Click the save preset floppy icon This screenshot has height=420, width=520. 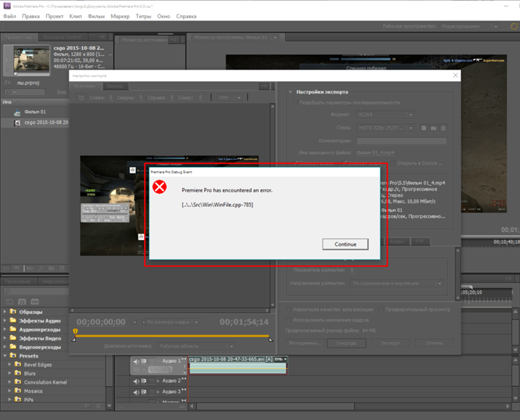pyautogui.click(x=424, y=127)
